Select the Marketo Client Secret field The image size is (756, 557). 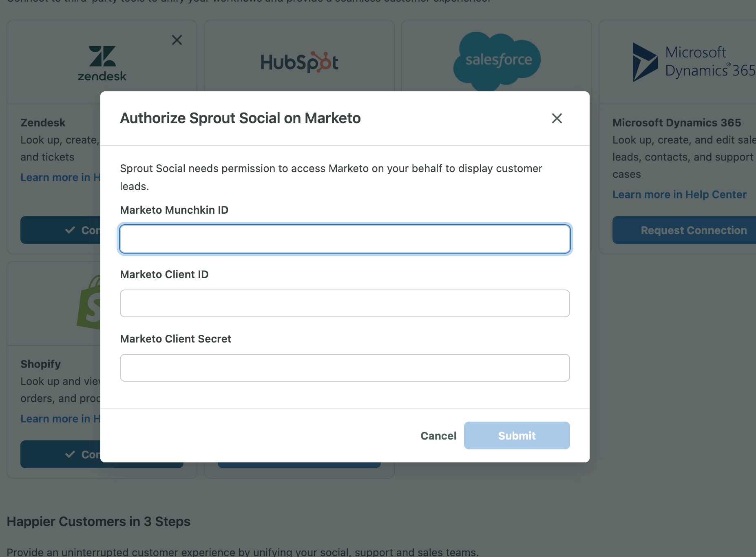pos(345,368)
